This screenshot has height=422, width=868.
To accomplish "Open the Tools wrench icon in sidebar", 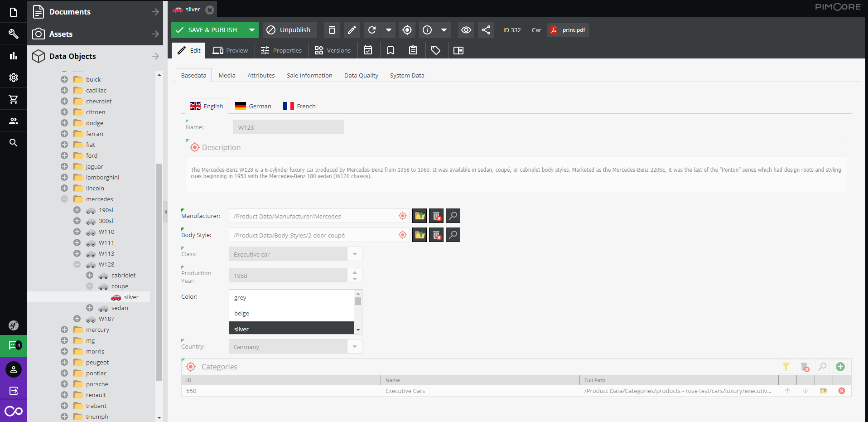I will 14,34.
